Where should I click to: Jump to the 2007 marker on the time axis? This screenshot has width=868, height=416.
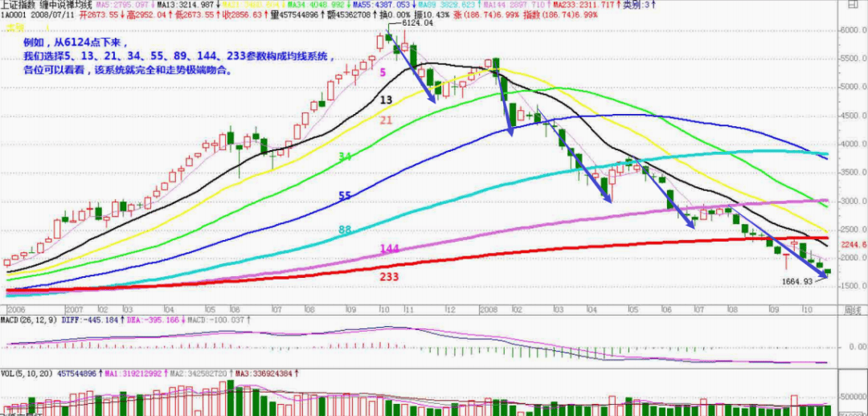click(74, 309)
